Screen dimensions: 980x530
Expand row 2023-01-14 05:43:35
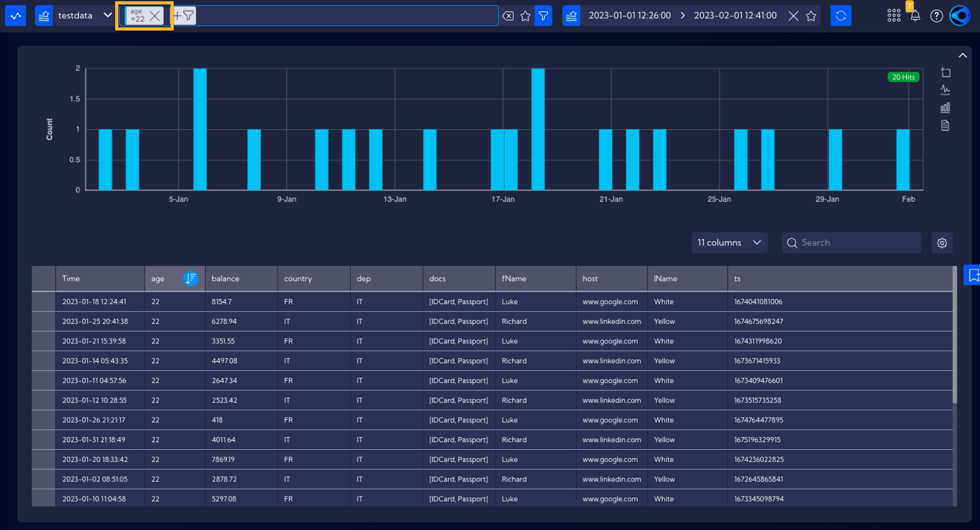[44, 361]
